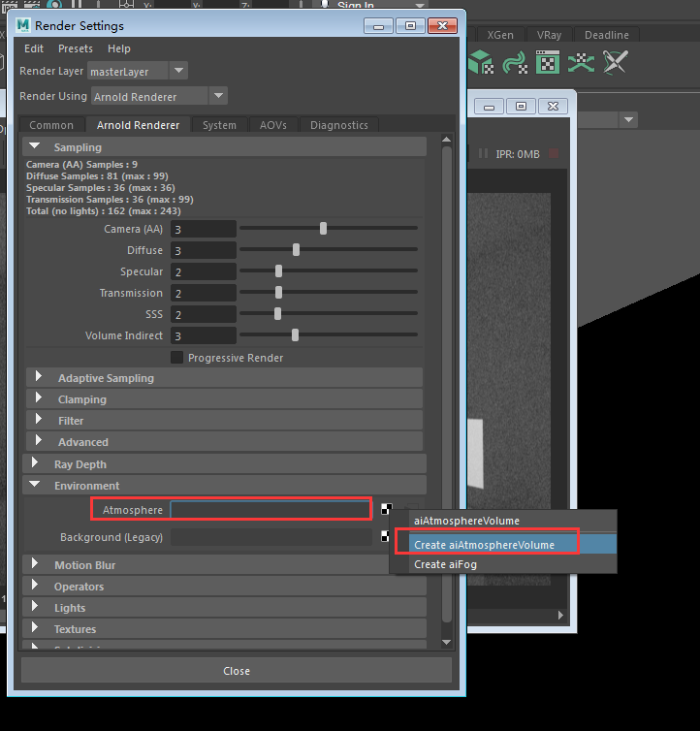Viewport: 700px width, 731px height.
Task: Pause the IPR render in render view
Action: pos(483,153)
